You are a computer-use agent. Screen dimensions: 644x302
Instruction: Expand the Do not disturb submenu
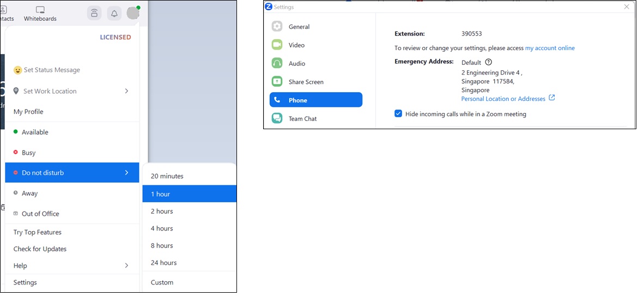point(126,173)
